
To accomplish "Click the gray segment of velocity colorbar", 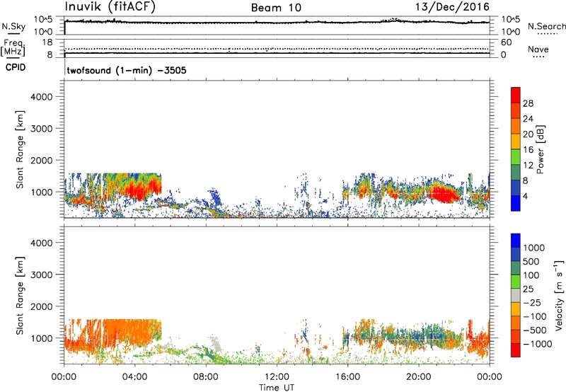I will 516,295.
